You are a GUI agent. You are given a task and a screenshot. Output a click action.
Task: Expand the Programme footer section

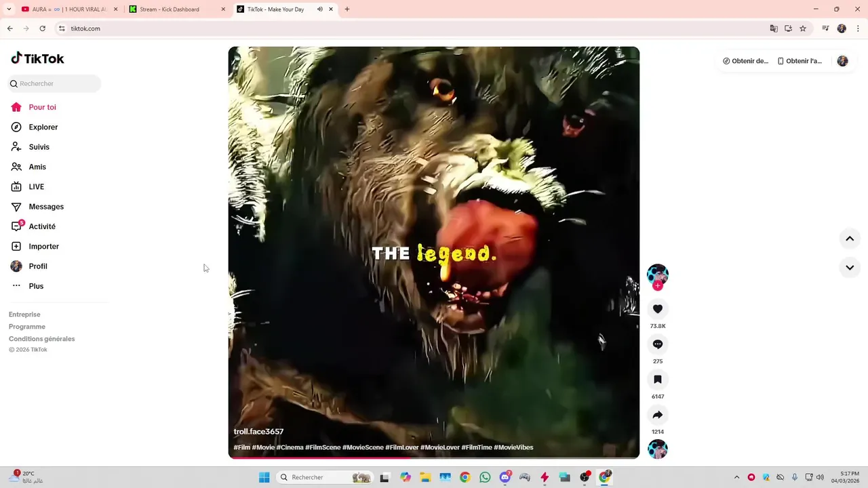(27, 327)
